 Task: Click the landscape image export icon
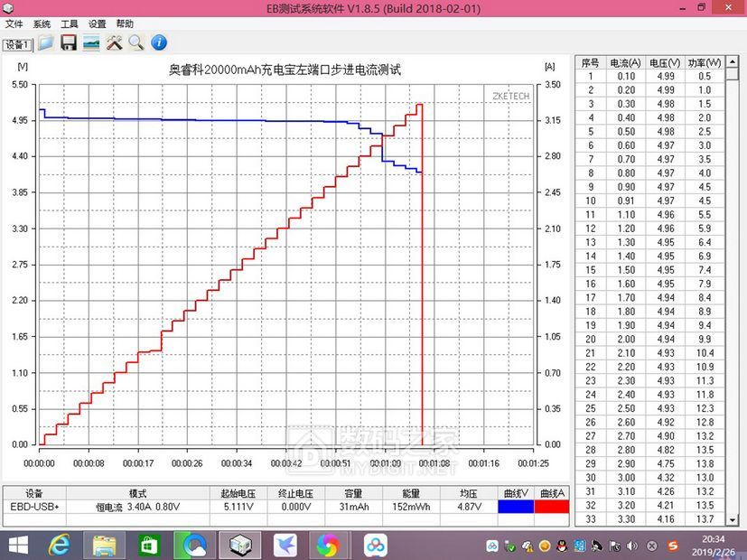pyautogui.click(x=91, y=42)
